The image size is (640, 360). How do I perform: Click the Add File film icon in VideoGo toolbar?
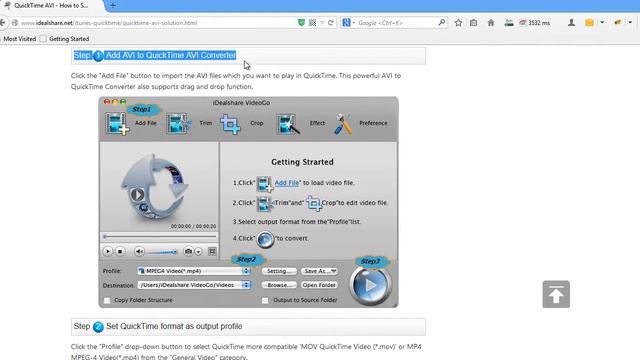[x=117, y=123]
